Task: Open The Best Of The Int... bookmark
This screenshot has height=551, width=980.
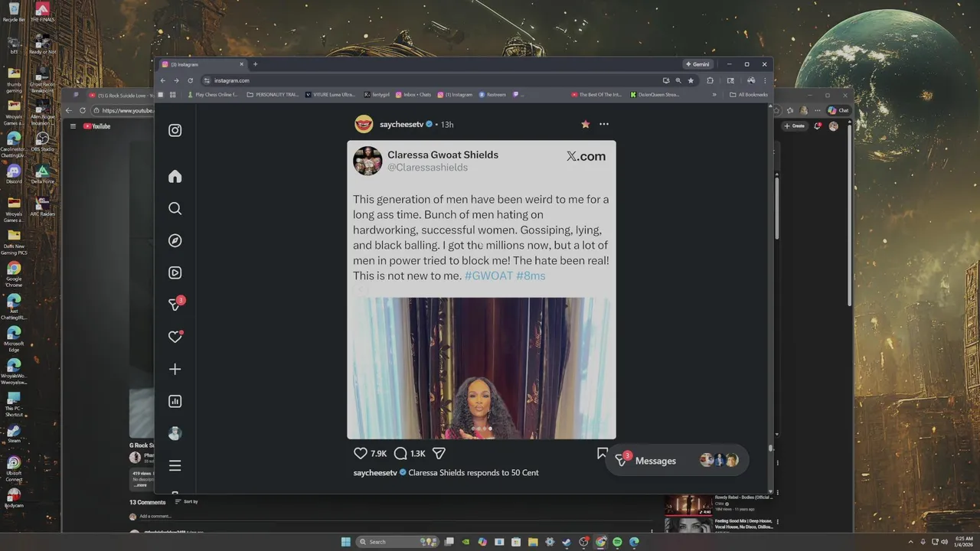Action: [x=596, y=95]
